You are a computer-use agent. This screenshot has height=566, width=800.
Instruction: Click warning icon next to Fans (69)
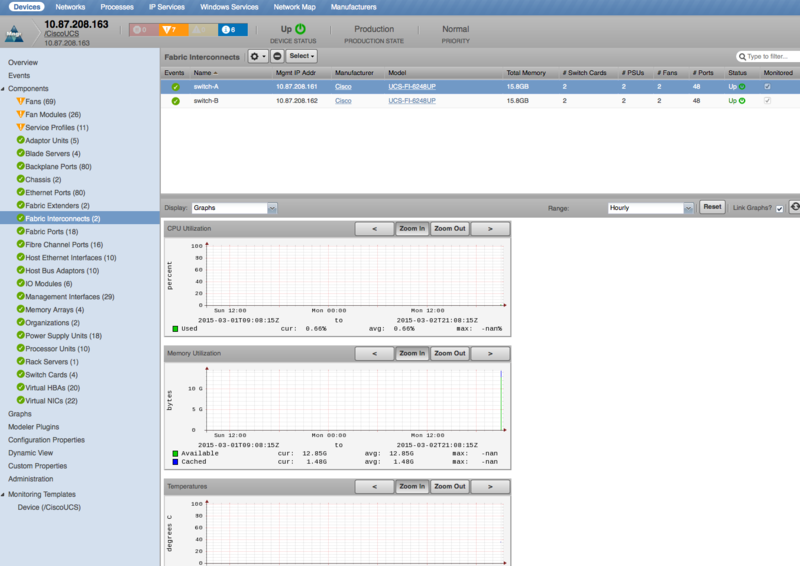pos(20,101)
